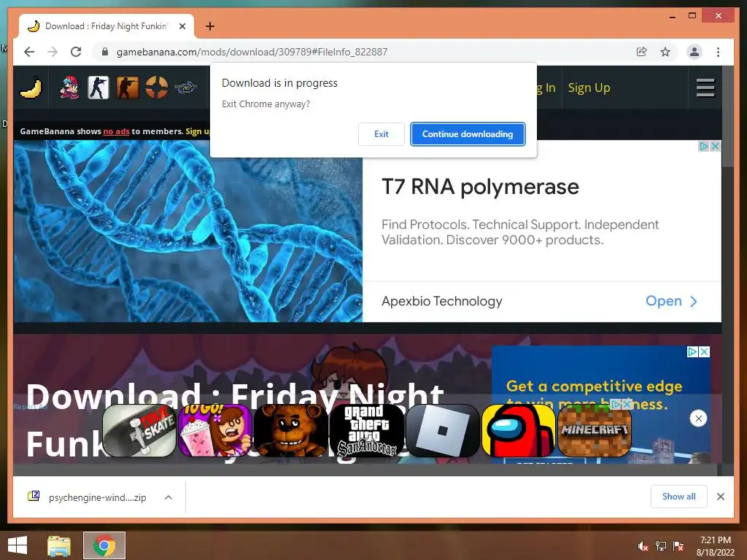Click Continue downloading button

pyautogui.click(x=468, y=134)
